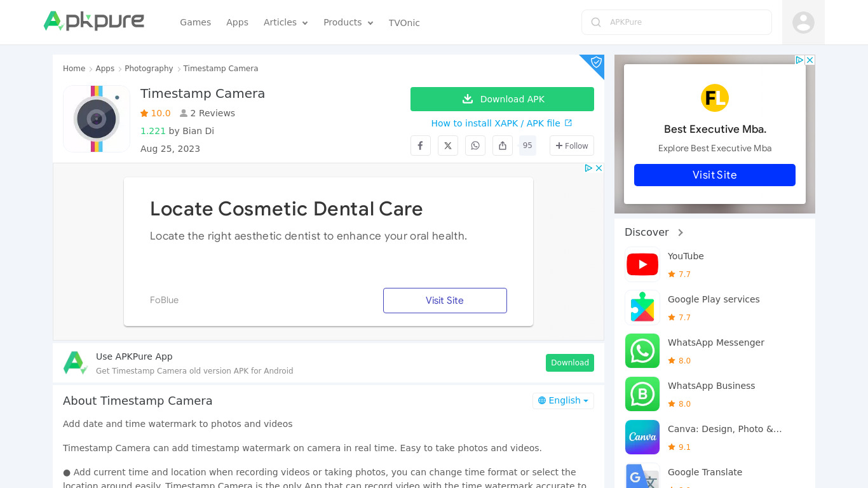The width and height of the screenshot is (868, 488).
Task: Expand the Articles menu dropdown
Action: [x=286, y=22]
